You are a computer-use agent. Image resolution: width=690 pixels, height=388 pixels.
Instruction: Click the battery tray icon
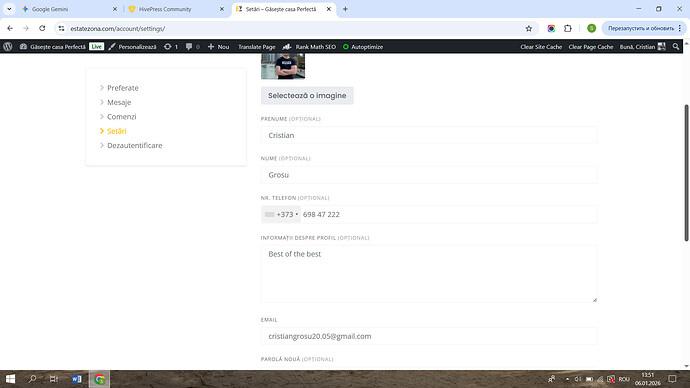coord(589,379)
